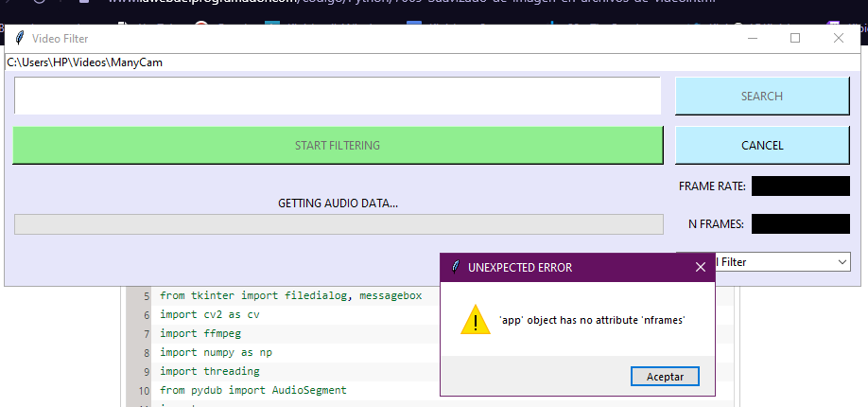
Task: Maximize the Video Filter window
Action: click(x=795, y=38)
